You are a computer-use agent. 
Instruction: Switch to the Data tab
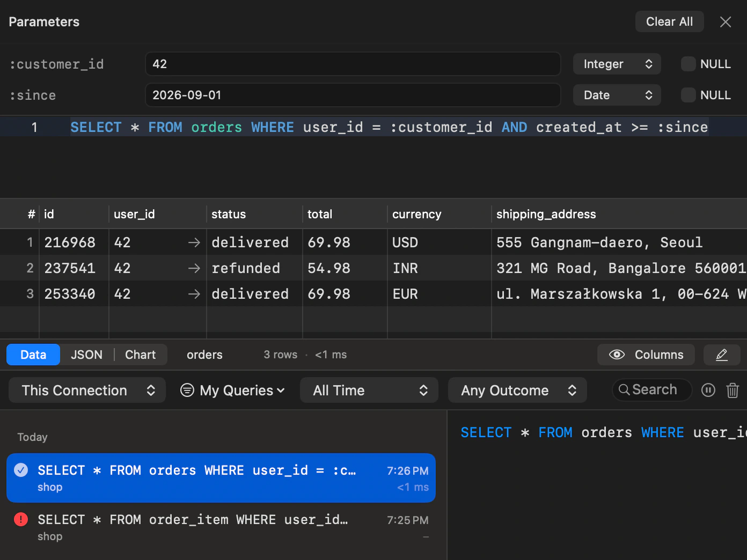(x=33, y=355)
